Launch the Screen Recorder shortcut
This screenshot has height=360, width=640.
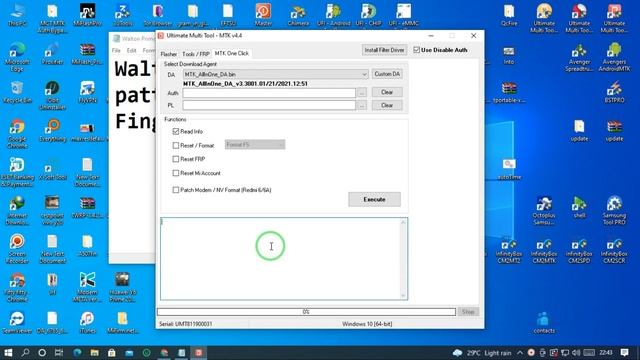[17, 249]
